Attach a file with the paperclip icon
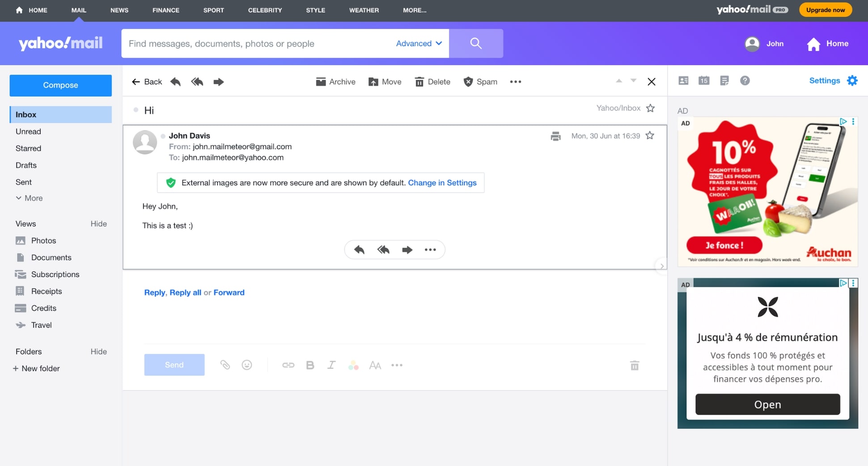The image size is (868, 466). point(225,365)
